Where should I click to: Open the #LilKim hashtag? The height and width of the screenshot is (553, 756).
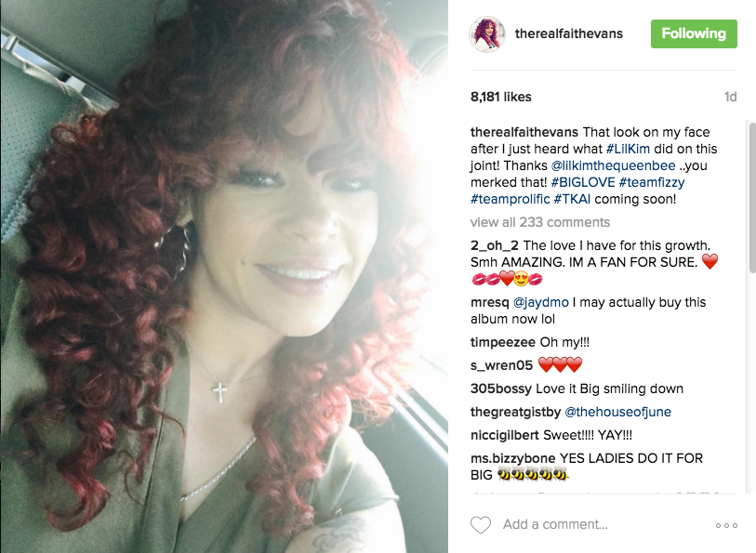(x=628, y=149)
